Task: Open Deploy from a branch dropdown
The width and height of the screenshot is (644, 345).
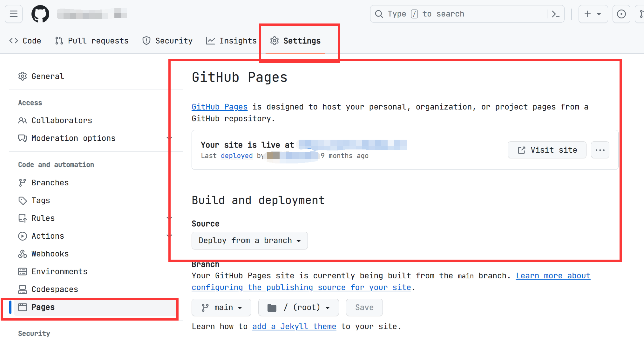Action: pos(249,241)
